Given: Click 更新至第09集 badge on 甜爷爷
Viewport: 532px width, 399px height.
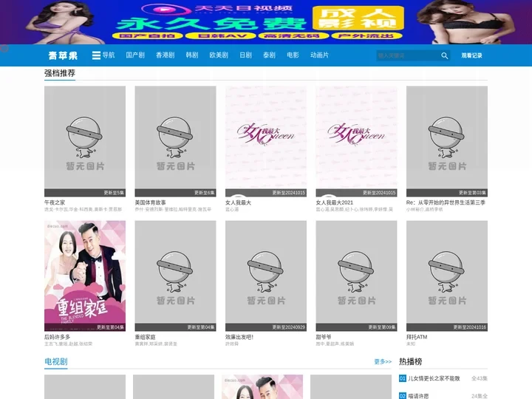Looking at the screenshot, I should [x=382, y=327].
